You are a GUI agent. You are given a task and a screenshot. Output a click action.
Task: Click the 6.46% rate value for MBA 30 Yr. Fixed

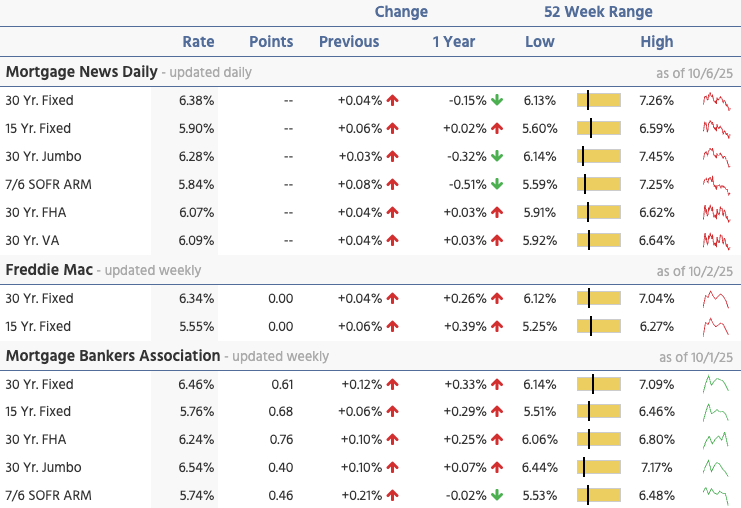(x=196, y=384)
